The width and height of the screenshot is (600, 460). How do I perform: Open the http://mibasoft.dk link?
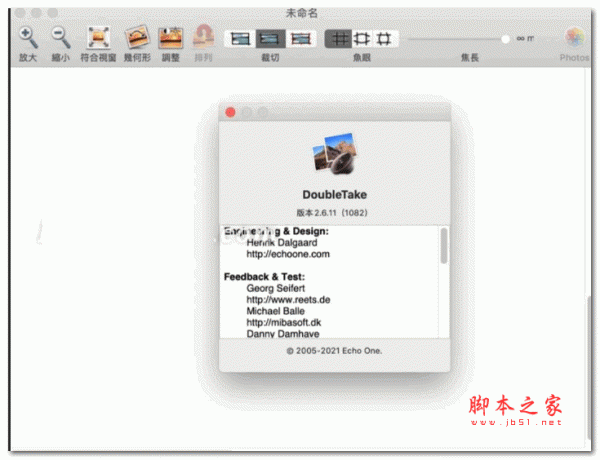click(x=284, y=323)
